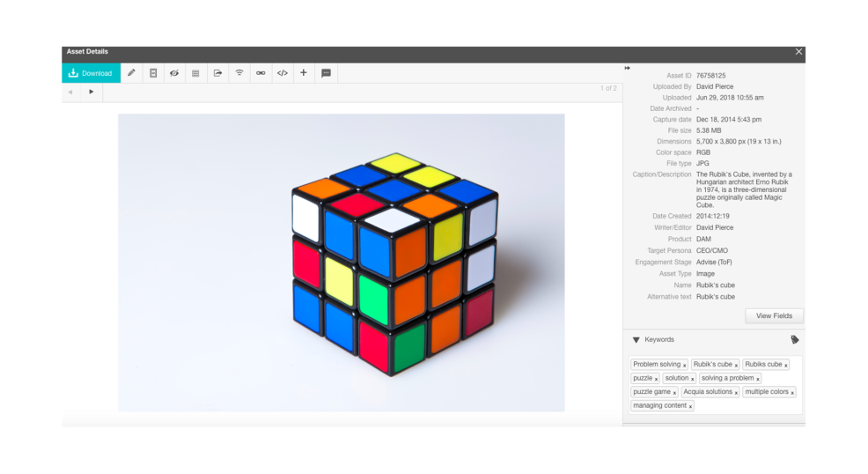Screen dimensions: 868x474
Task: Open the comments speech bubble icon
Action: (x=326, y=73)
